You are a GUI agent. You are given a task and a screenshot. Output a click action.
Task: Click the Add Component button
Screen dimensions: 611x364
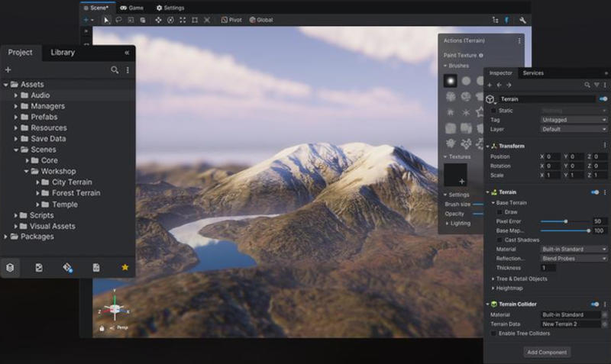[547, 352]
